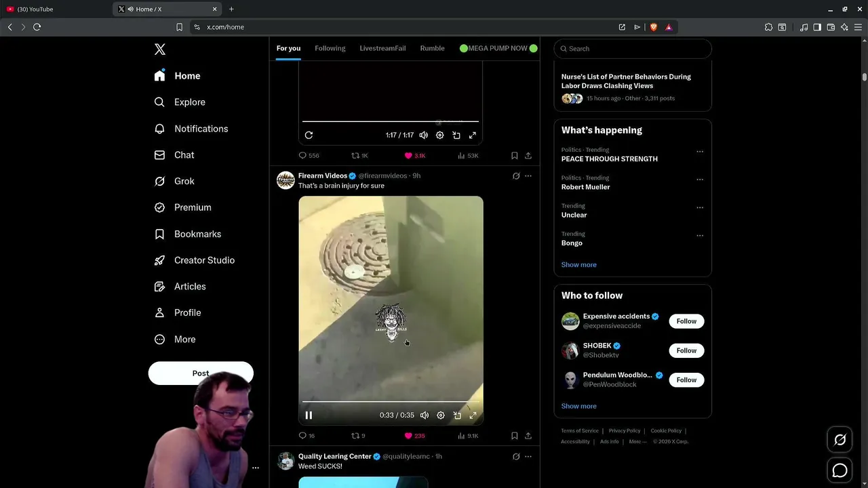The image size is (868, 488).
Task: Seek the Firearm Videos clip progress bar
Action: (391, 402)
